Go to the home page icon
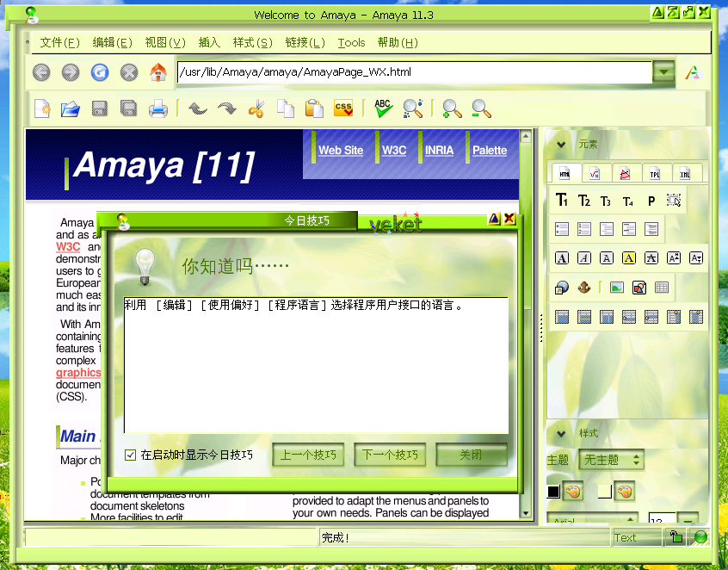The width and height of the screenshot is (728, 570). (158, 72)
